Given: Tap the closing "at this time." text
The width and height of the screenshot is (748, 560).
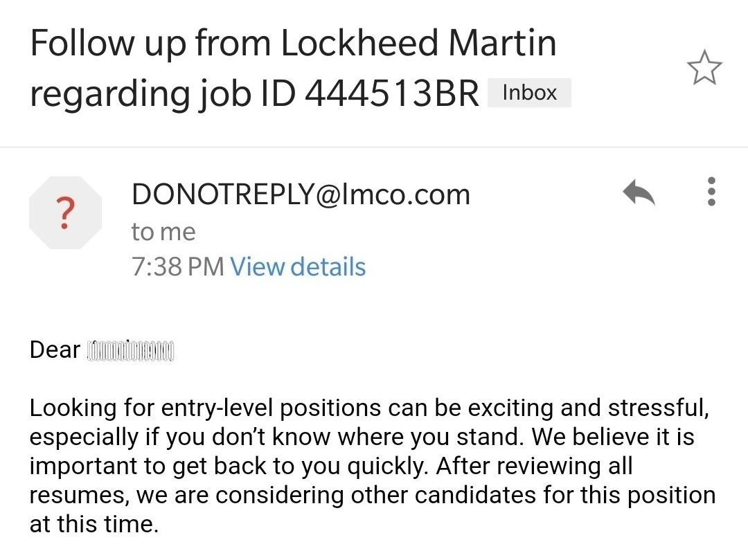Looking at the screenshot, I should tap(93, 524).
